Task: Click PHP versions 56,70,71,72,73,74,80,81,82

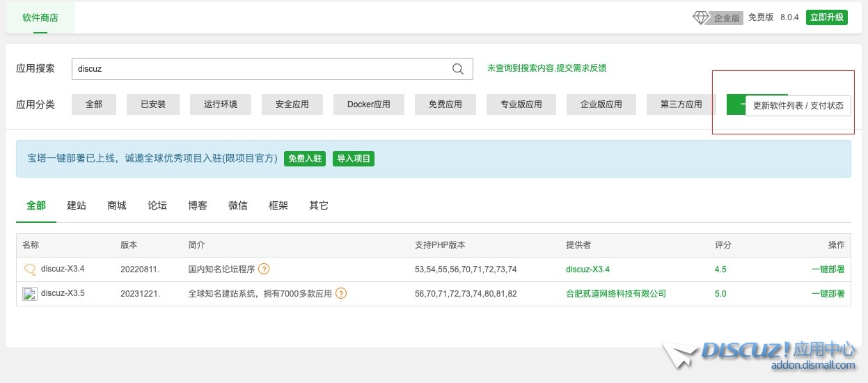Action: [x=466, y=294]
